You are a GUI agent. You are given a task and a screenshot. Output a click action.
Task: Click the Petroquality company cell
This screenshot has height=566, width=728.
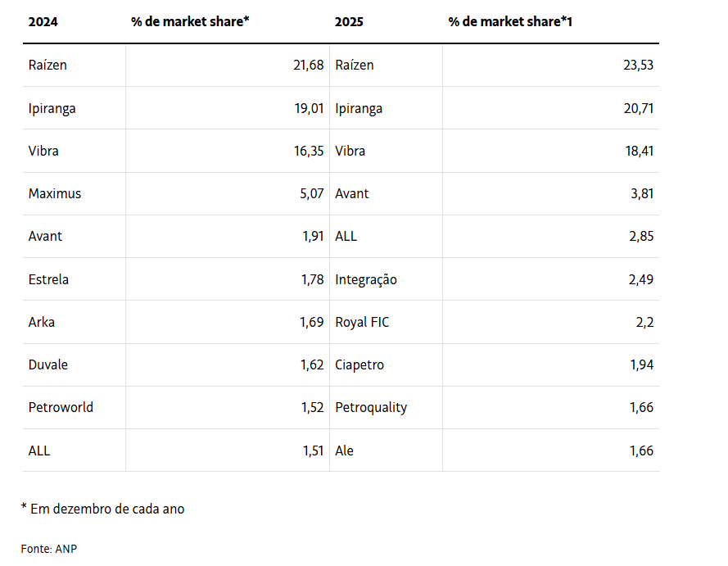(371, 408)
